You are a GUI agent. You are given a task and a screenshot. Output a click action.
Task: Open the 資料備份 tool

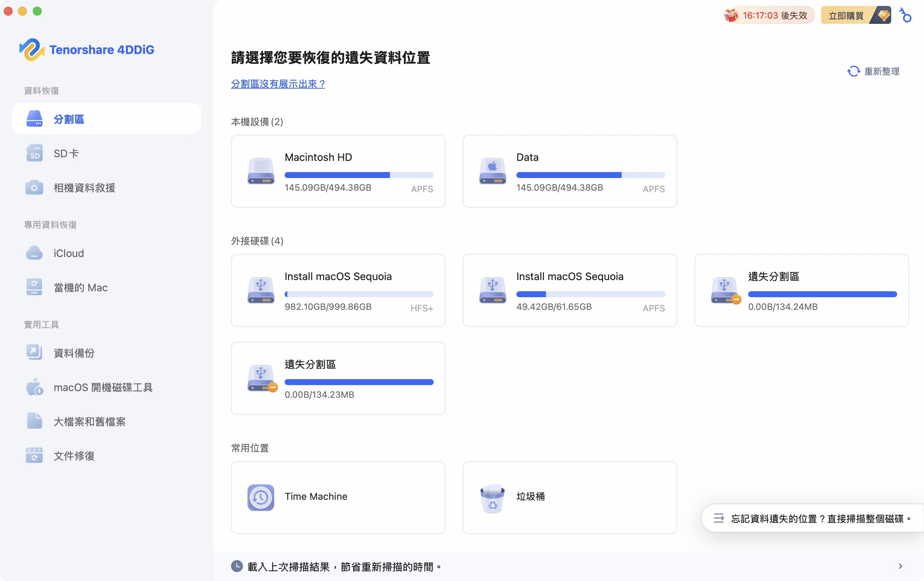(74, 353)
